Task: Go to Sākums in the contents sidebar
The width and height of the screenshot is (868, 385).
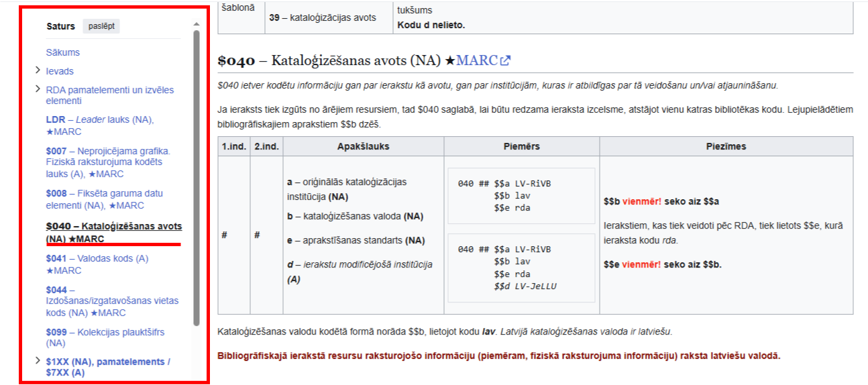Action: click(62, 52)
